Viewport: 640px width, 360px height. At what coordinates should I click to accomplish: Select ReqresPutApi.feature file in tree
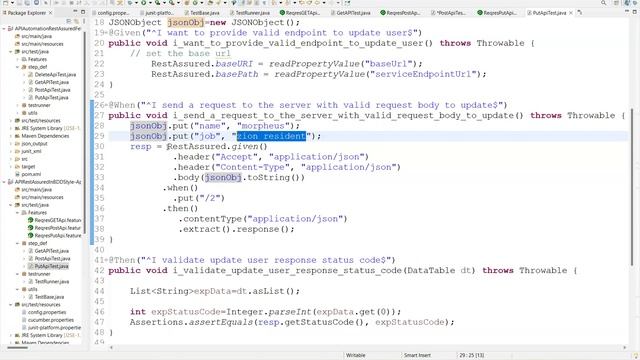tap(58, 236)
